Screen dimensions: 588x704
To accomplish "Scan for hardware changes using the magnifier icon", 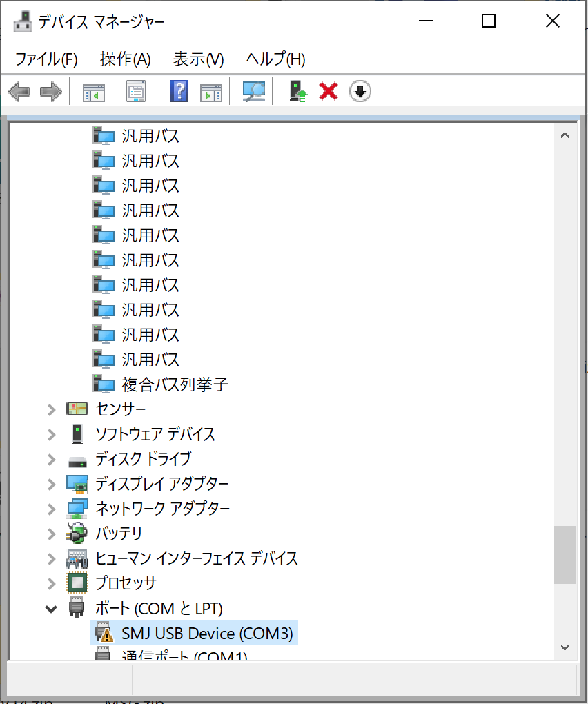I will [x=252, y=91].
